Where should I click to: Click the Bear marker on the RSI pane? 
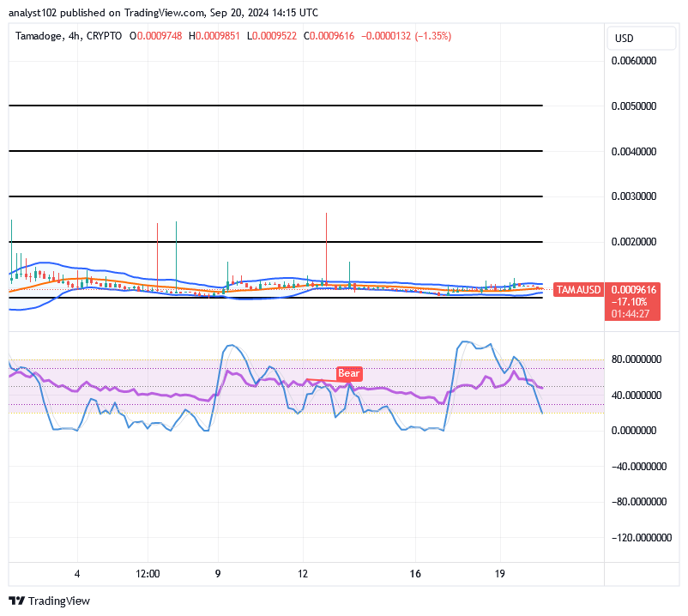[348, 373]
